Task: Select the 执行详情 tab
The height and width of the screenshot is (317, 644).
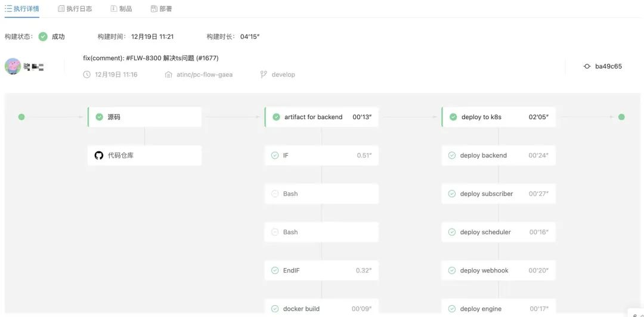Action: pos(22,9)
